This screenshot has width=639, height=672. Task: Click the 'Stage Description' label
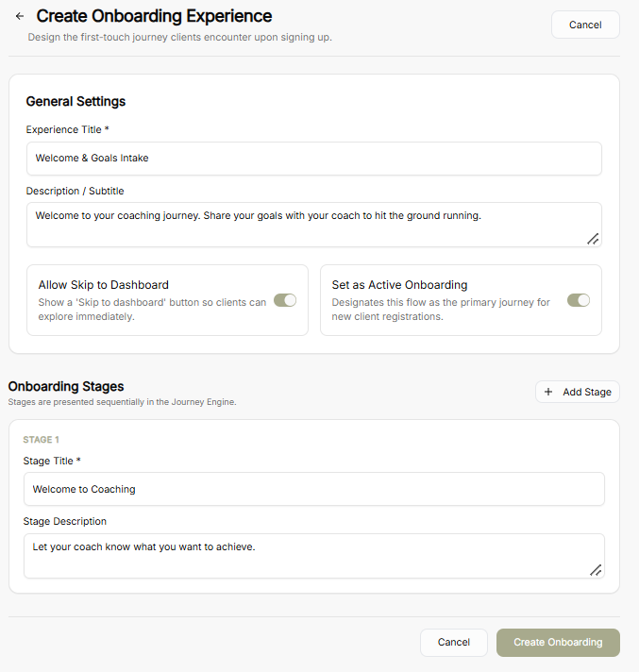click(65, 521)
